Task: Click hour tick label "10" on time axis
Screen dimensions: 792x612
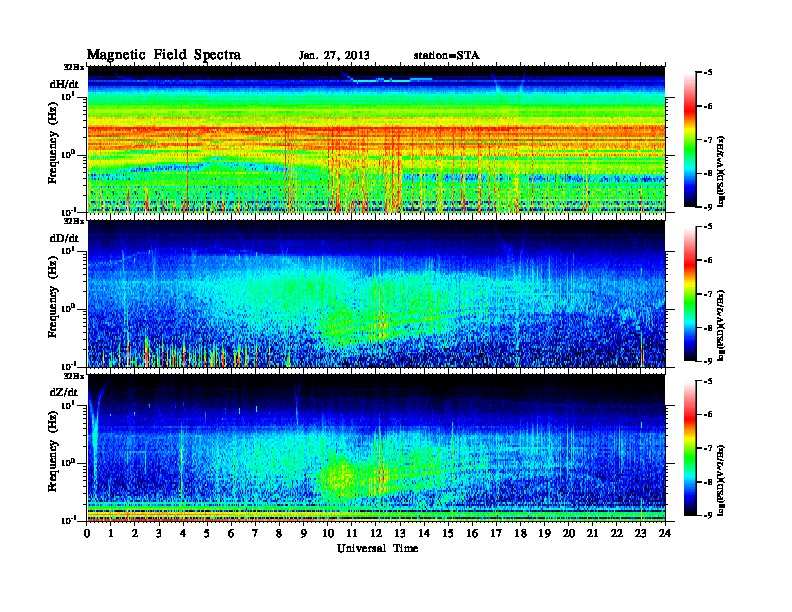Action: pyautogui.click(x=328, y=533)
